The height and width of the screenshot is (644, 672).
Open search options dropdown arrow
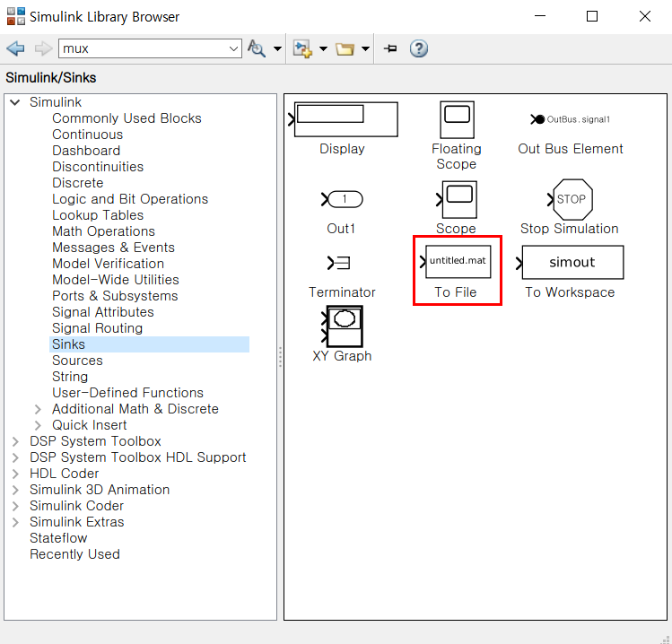(x=277, y=48)
